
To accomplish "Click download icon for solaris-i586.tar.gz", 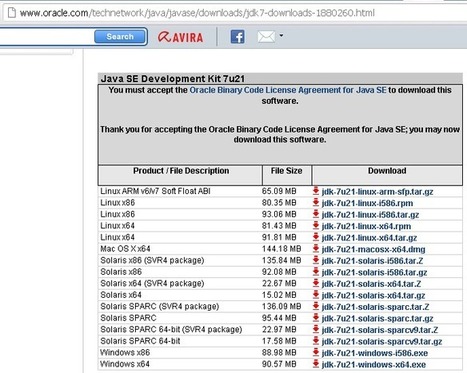I will point(316,272).
